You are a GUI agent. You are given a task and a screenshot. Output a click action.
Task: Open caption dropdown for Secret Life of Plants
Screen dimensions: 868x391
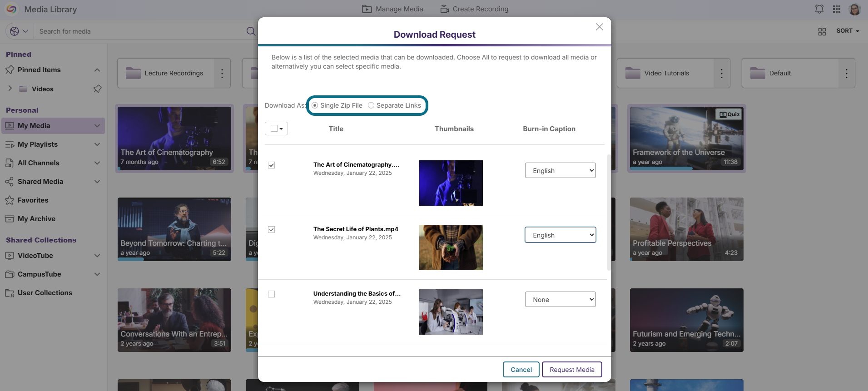[560, 235]
